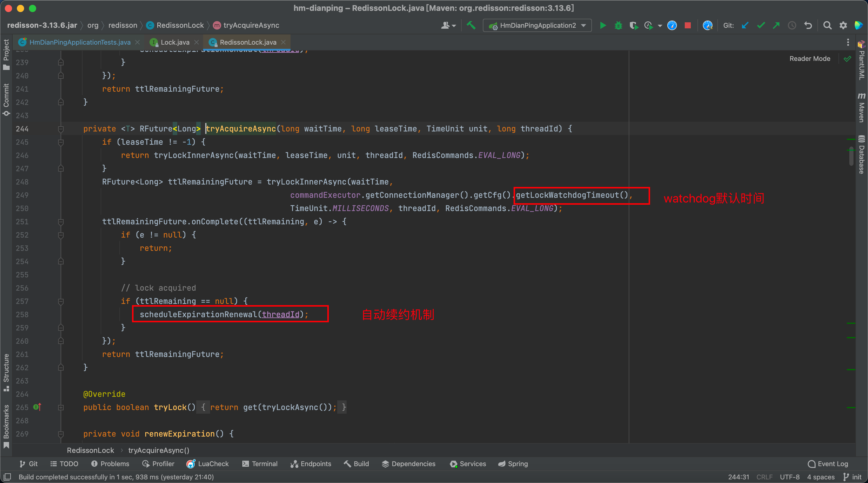Click the editor vertical scrollbar thumb
This screenshot has height=483, width=868.
[851, 156]
